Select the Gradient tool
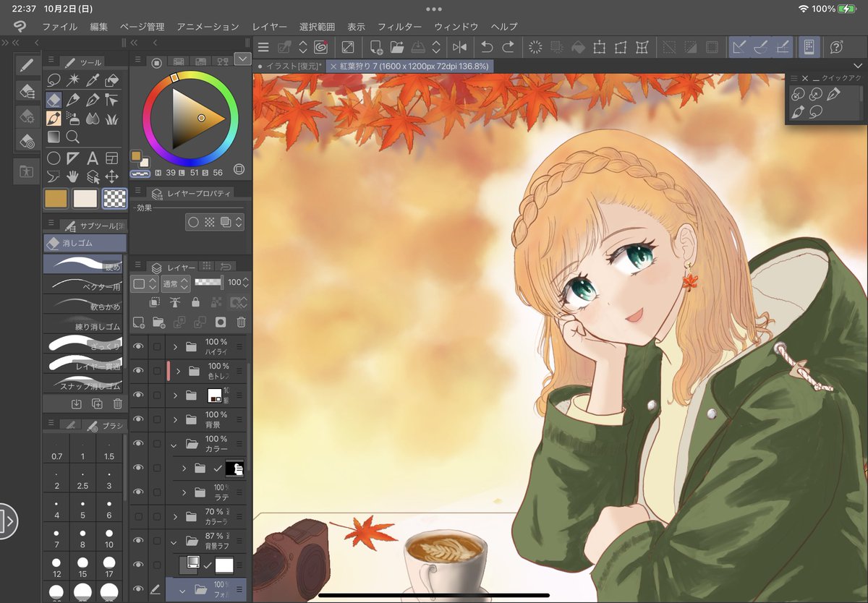Image resolution: width=868 pixels, height=603 pixels. pyautogui.click(x=54, y=137)
